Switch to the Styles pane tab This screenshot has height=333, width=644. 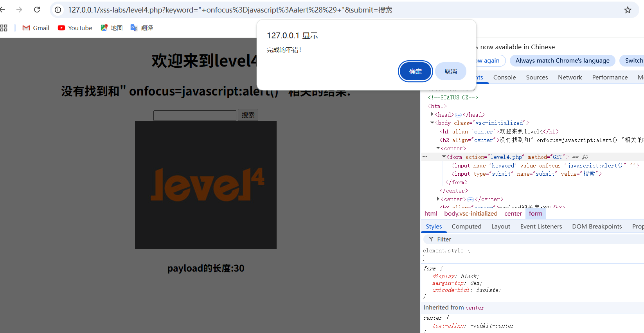[434, 226]
